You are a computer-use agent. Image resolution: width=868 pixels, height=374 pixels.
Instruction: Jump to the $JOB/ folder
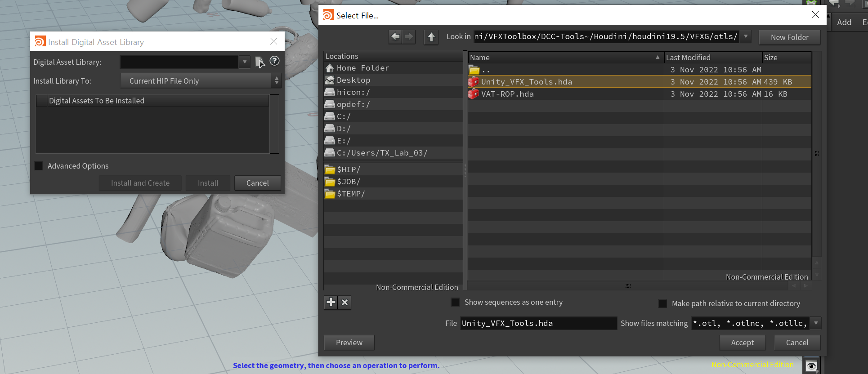[393, 182]
